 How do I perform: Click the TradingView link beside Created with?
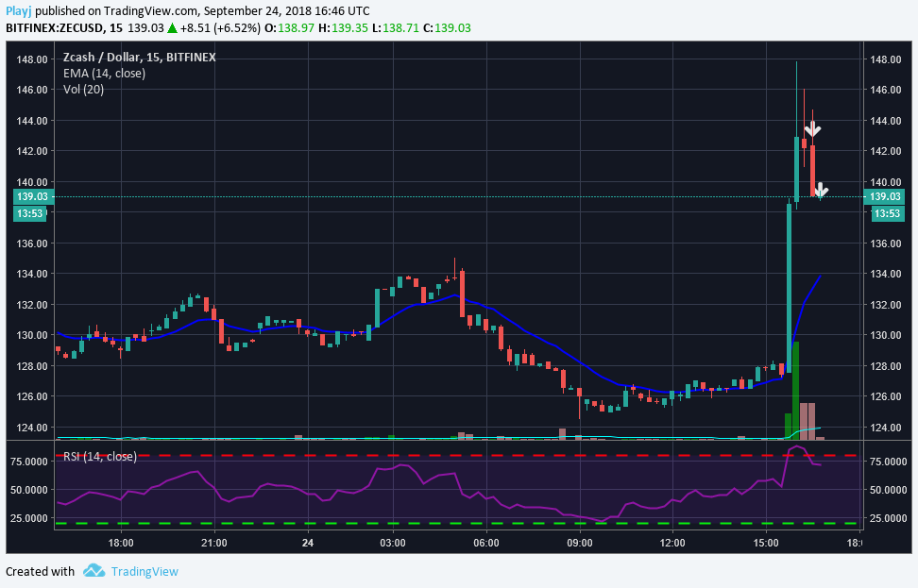point(144,572)
